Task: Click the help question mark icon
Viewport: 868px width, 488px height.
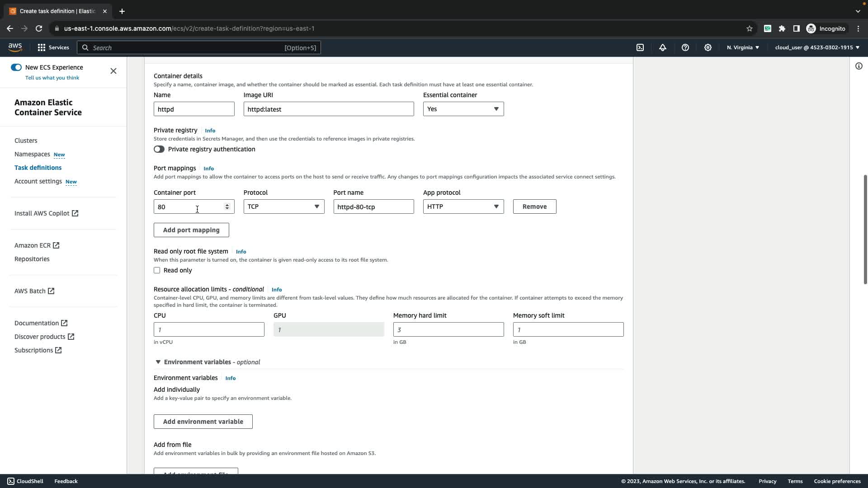Action: click(685, 47)
